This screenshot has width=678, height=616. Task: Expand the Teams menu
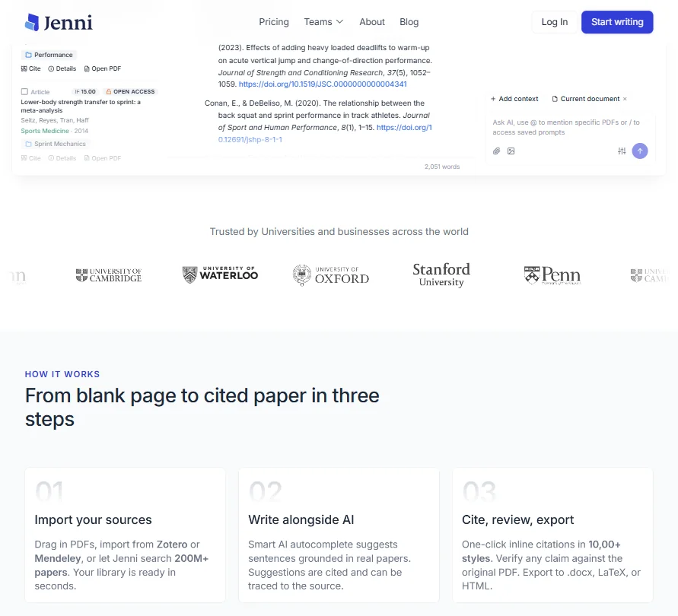[x=323, y=22]
